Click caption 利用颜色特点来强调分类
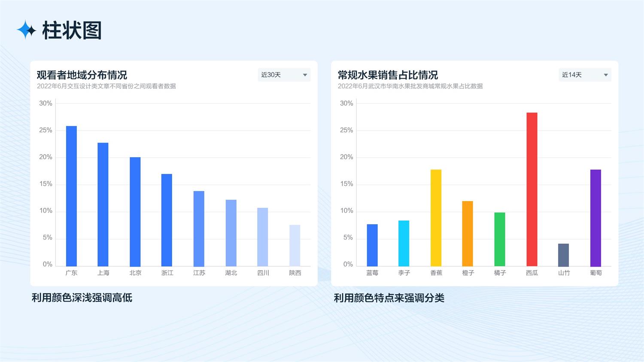This screenshot has width=644, height=362. coord(389,298)
